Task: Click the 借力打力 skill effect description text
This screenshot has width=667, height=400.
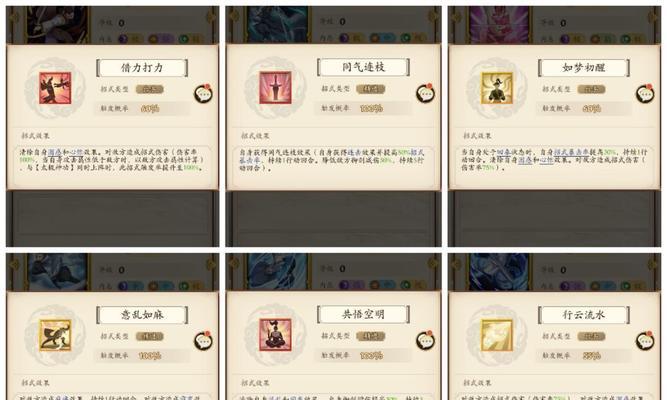Action: pos(112,160)
